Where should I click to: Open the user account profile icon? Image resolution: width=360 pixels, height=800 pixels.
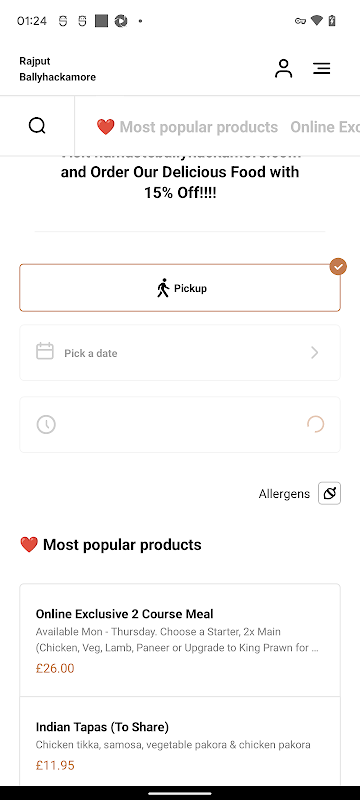(x=284, y=68)
